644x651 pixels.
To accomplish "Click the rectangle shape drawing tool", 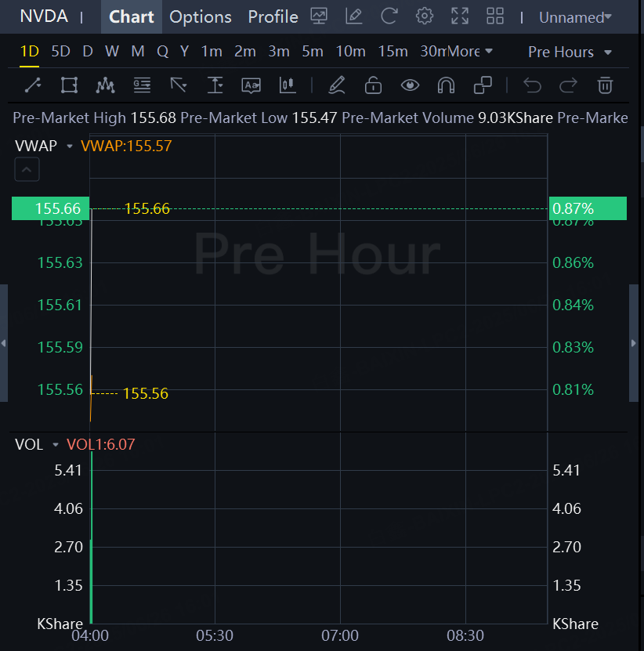I will coord(69,85).
